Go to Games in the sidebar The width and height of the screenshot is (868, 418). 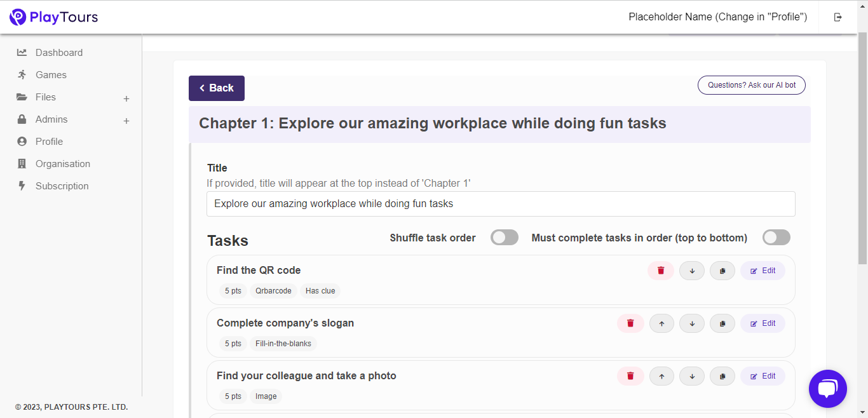pos(51,75)
